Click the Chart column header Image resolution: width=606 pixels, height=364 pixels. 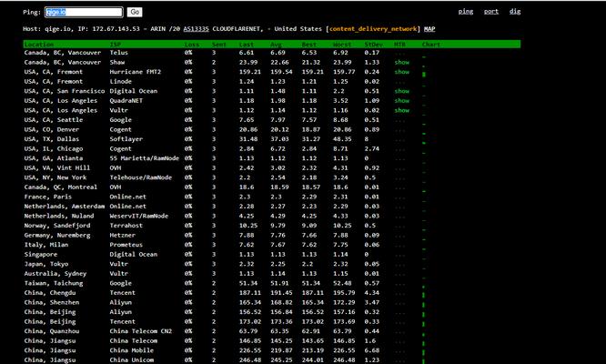(431, 45)
